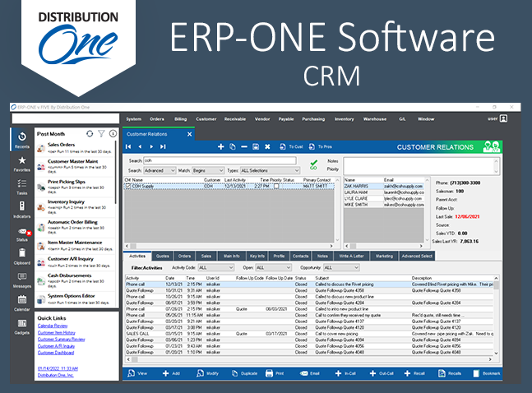Screen dimensions: 532x393
Task: Click the activities grid horizontal scrollbar
Action: [309, 359]
